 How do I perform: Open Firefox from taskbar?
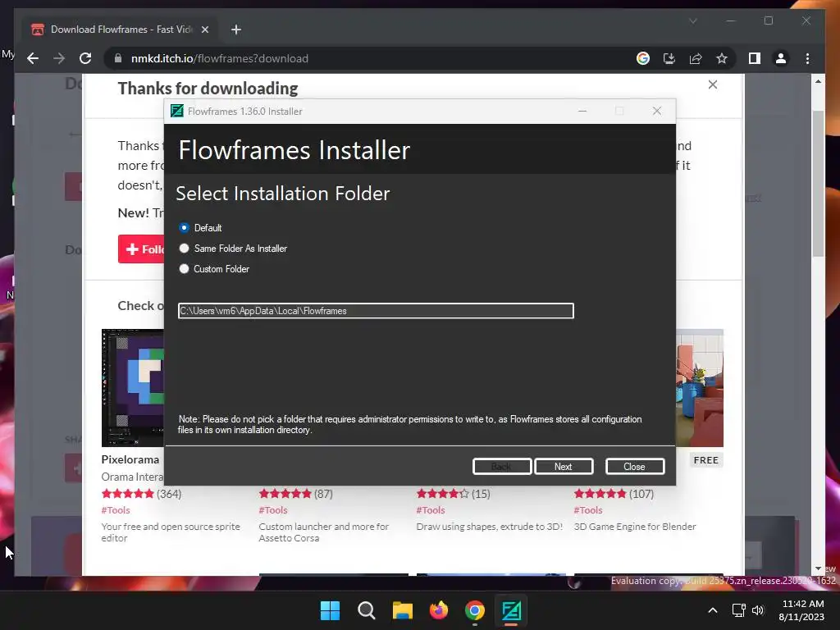(439, 610)
